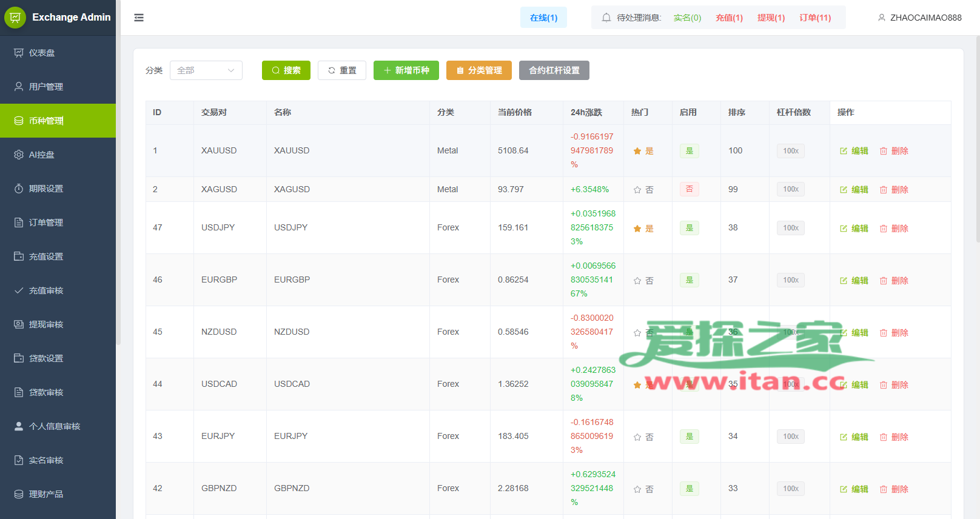Collapse the sidebar using the hamburger icon
Image resolution: width=980 pixels, height=519 pixels.
click(139, 18)
